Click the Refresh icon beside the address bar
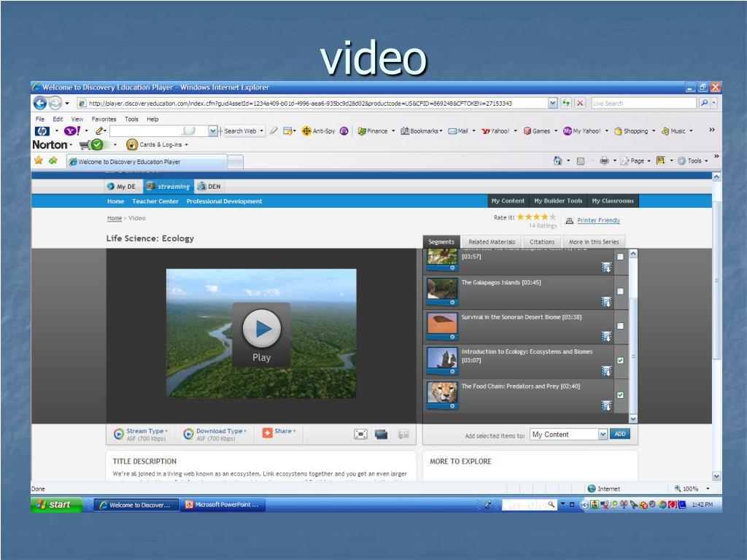The image size is (747, 560). [566, 103]
